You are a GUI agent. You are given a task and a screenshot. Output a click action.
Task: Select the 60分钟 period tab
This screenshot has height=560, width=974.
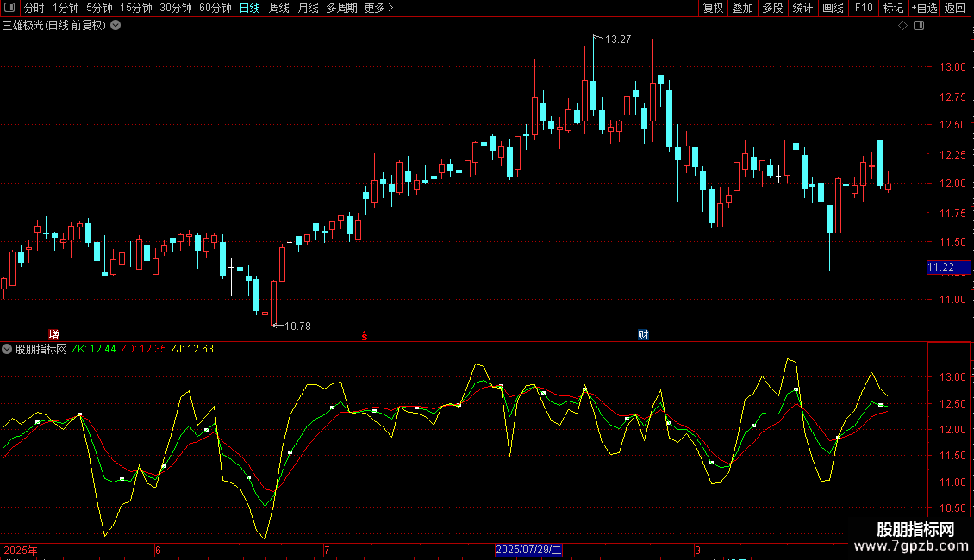click(215, 8)
